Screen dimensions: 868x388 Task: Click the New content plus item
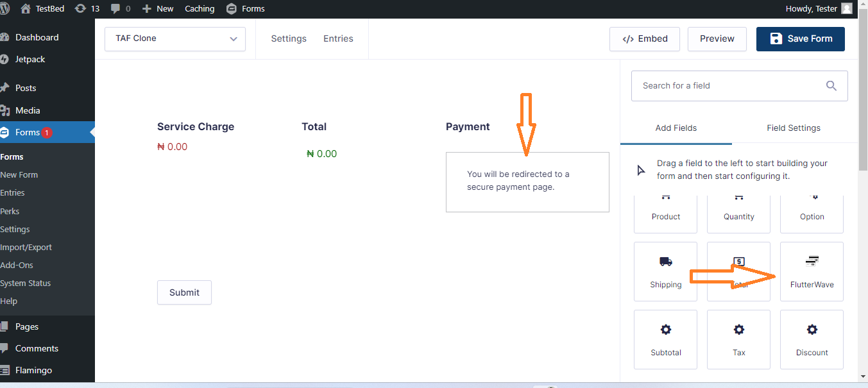tap(158, 9)
